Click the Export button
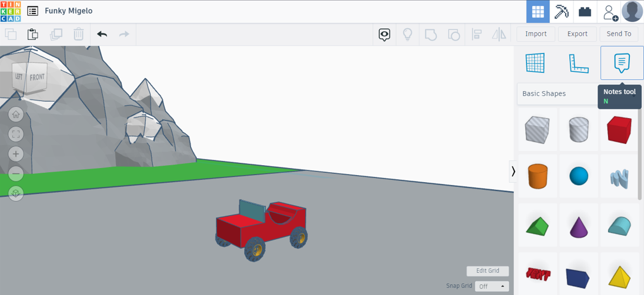644x295 pixels. click(578, 34)
